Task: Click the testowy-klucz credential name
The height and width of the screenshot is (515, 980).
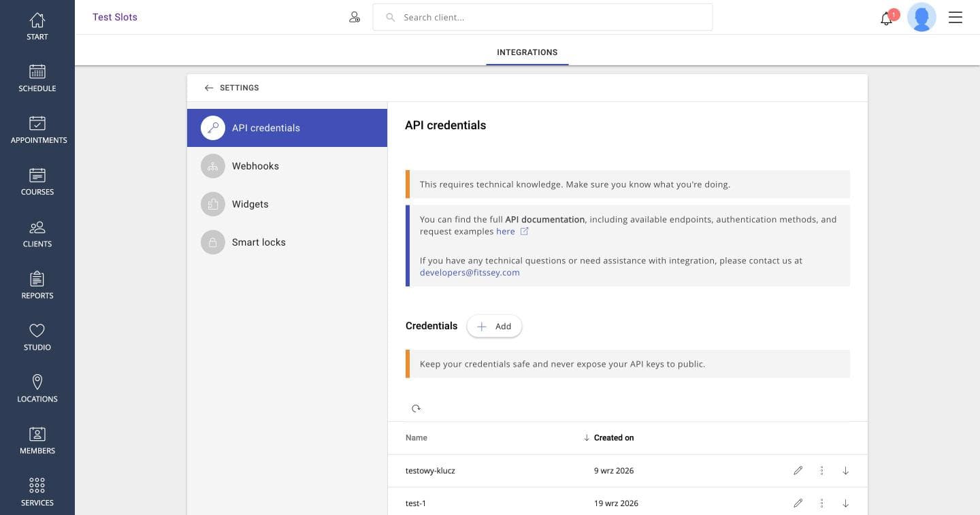Action: (x=430, y=471)
